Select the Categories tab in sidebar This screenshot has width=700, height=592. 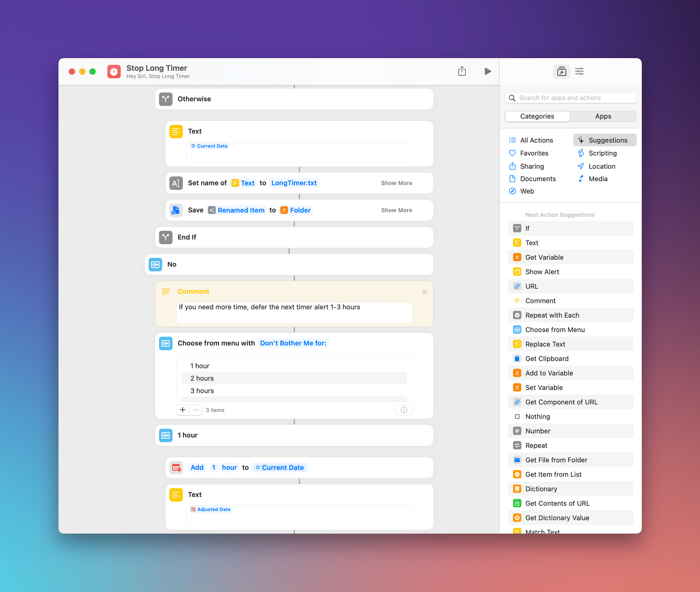click(537, 116)
